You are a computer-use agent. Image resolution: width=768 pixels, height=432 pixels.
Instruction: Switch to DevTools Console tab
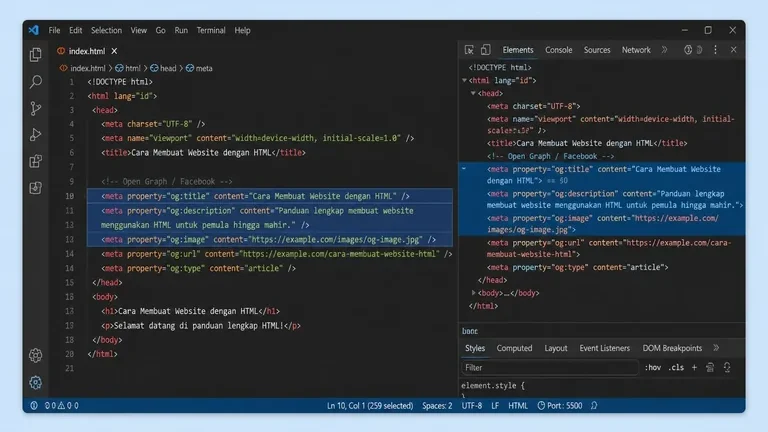click(558, 50)
